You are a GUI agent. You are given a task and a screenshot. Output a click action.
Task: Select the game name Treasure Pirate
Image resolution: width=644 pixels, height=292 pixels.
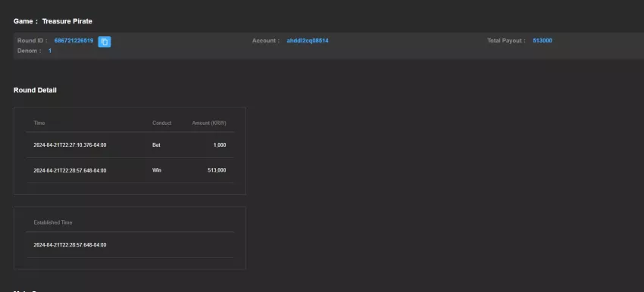pos(67,21)
